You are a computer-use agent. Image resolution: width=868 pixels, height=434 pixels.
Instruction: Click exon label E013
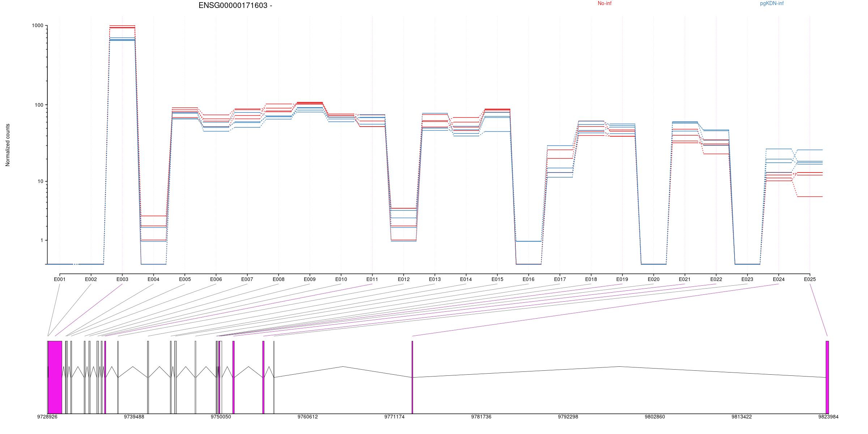point(435,279)
